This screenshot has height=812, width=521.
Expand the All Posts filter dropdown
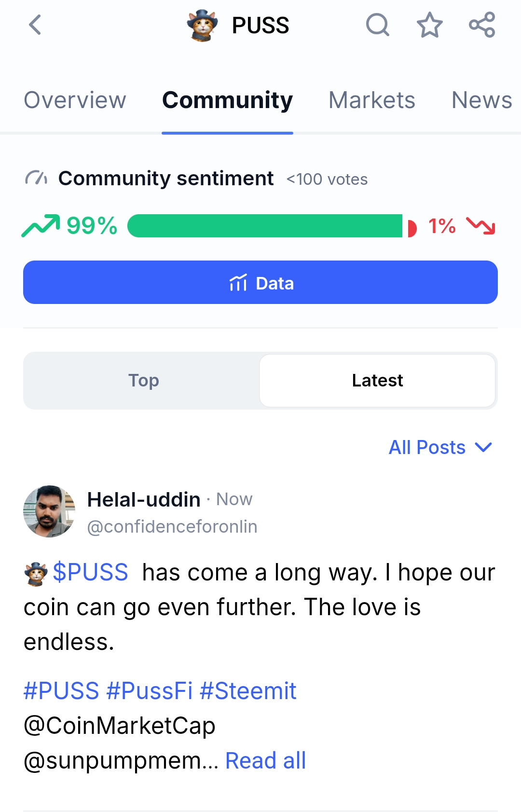(x=440, y=447)
